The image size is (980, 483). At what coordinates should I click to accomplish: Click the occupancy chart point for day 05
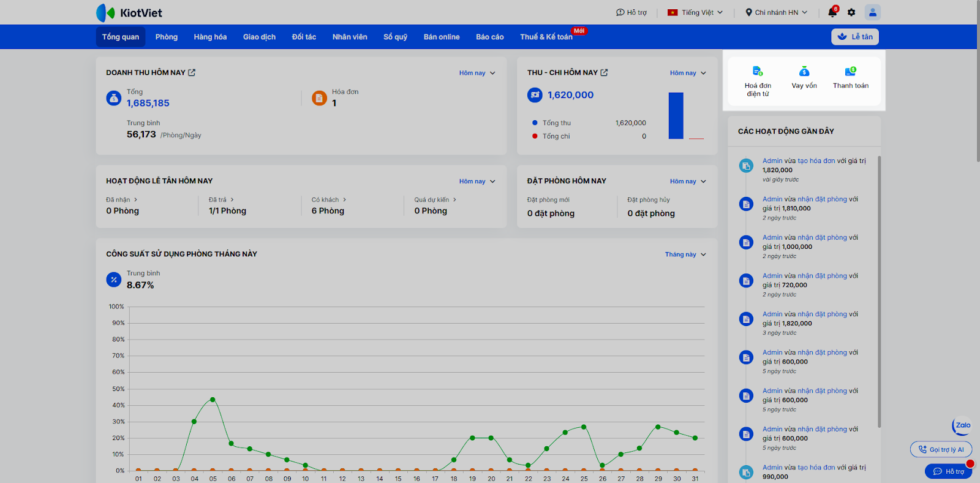coord(213,400)
